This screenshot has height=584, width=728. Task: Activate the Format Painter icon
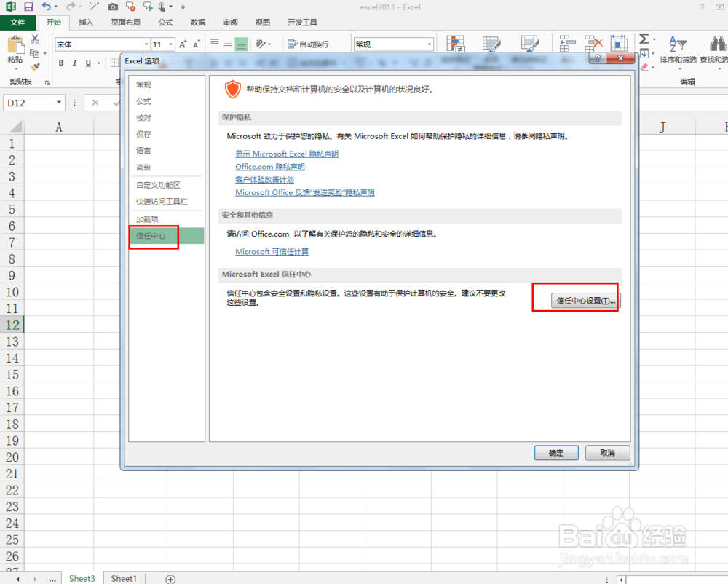[34, 68]
